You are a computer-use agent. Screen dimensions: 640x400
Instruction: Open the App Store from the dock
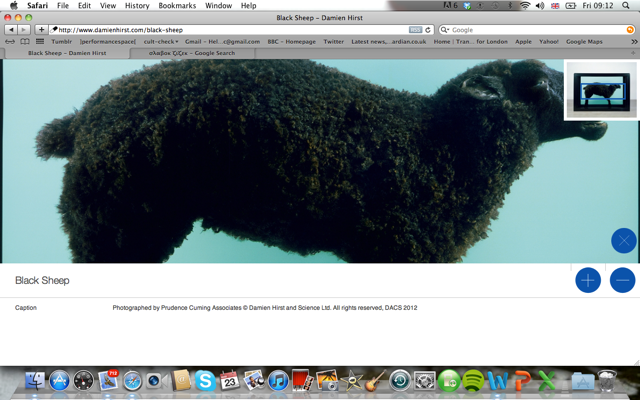(x=60, y=380)
